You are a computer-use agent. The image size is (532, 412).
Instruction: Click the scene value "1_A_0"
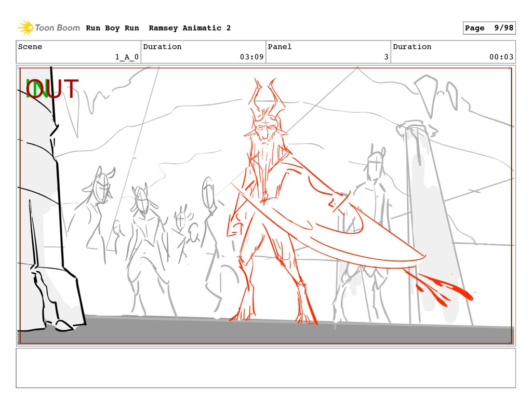coord(127,57)
